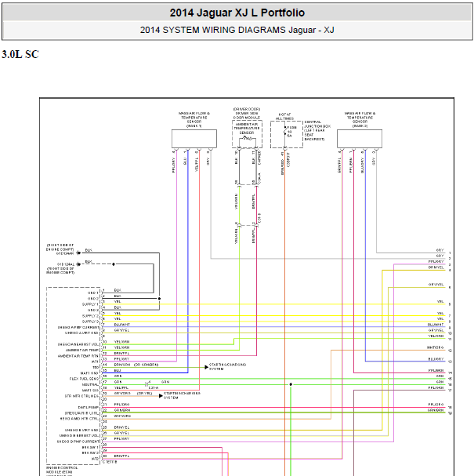Click the 'Fuse 14 5A' label
The width and height of the screenshot is (474, 476).
click(291, 132)
